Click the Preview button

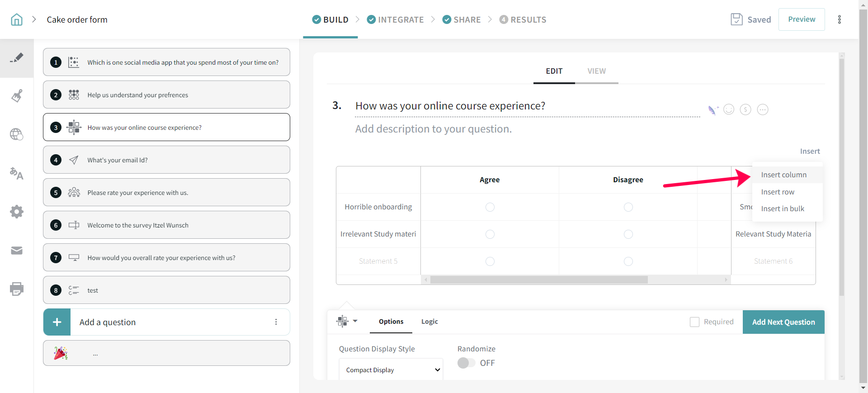[x=802, y=19]
